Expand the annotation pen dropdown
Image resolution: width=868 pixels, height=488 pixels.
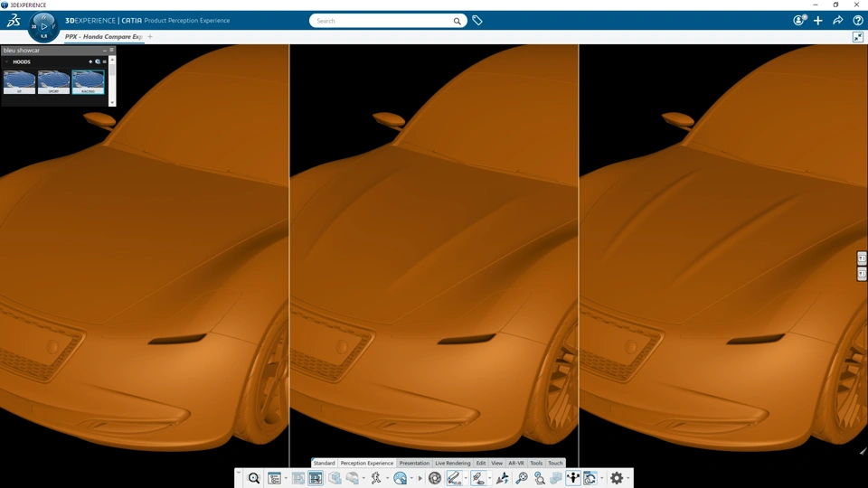[x=489, y=478]
